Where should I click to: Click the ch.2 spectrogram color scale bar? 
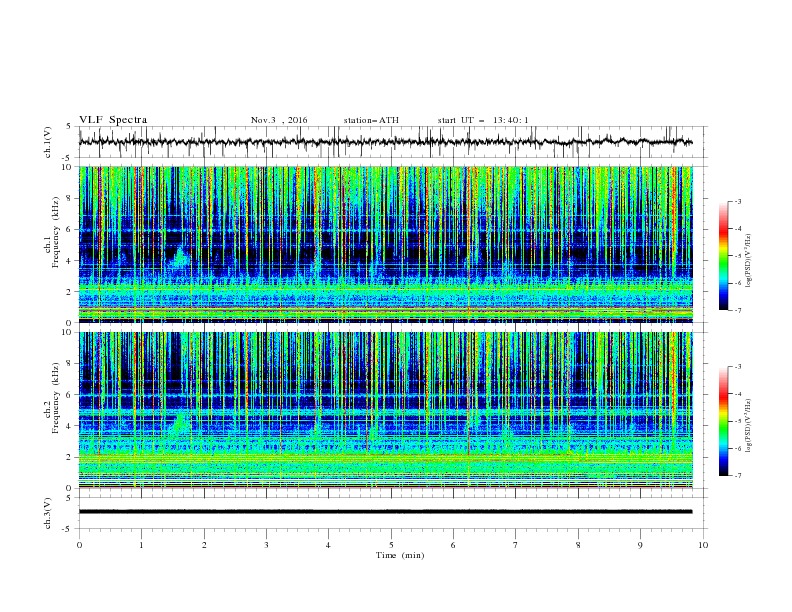pyautogui.click(x=723, y=421)
